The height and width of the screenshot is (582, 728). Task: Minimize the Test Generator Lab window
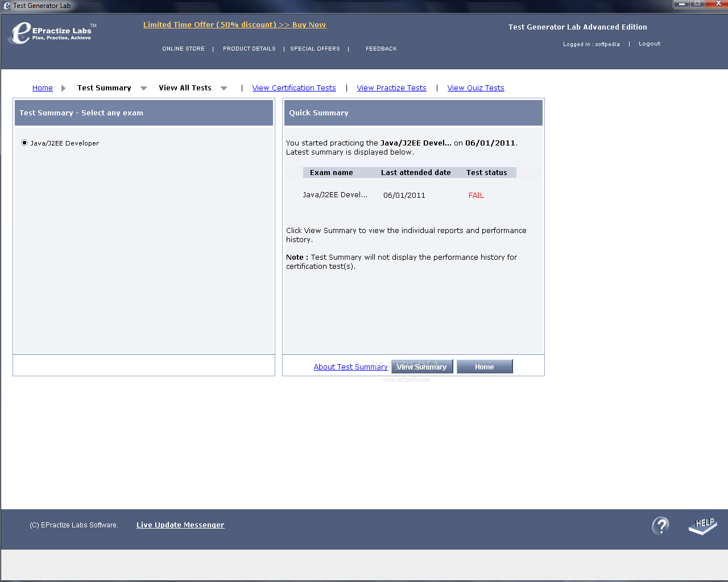coord(681,4)
